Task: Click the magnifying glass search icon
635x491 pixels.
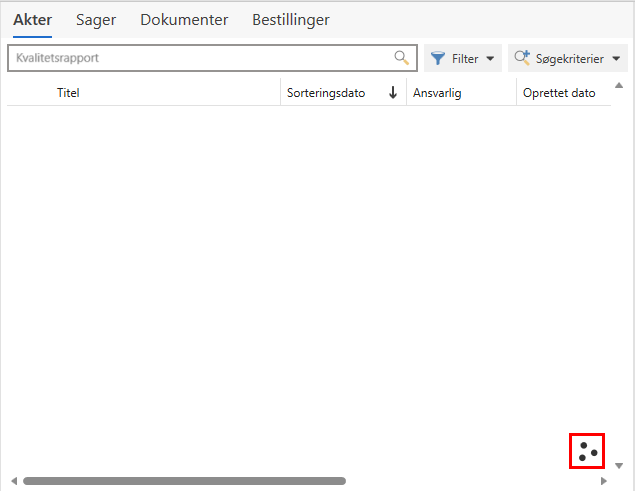Action: 402,58
